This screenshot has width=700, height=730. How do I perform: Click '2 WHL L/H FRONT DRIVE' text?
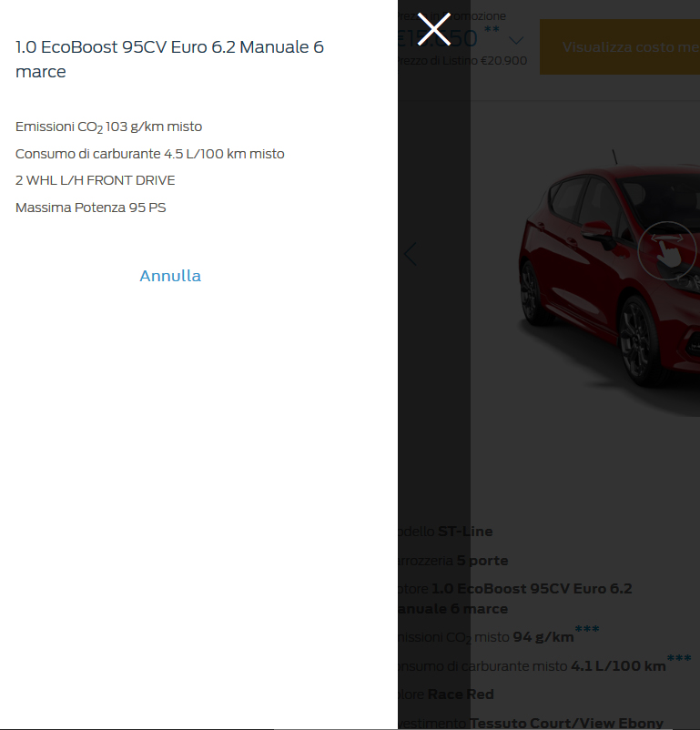click(x=95, y=180)
